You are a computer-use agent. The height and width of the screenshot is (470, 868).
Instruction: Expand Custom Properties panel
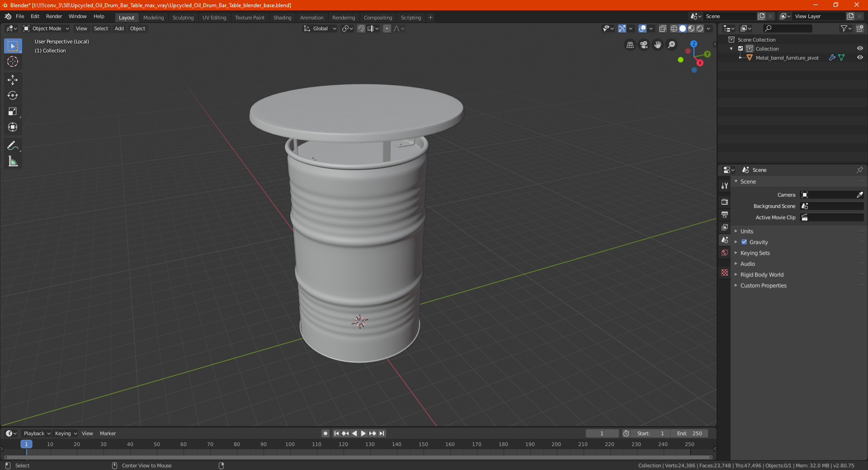point(763,286)
